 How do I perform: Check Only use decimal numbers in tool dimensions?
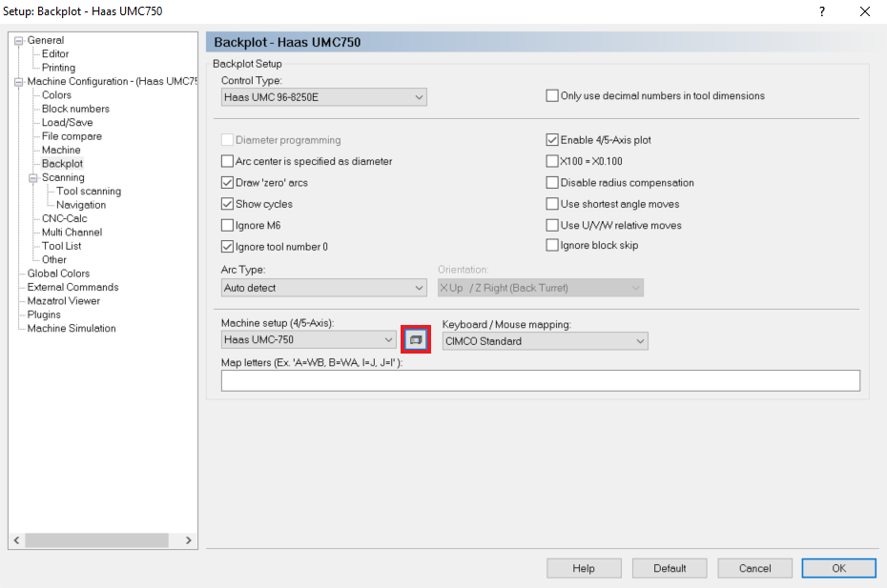click(x=551, y=95)
